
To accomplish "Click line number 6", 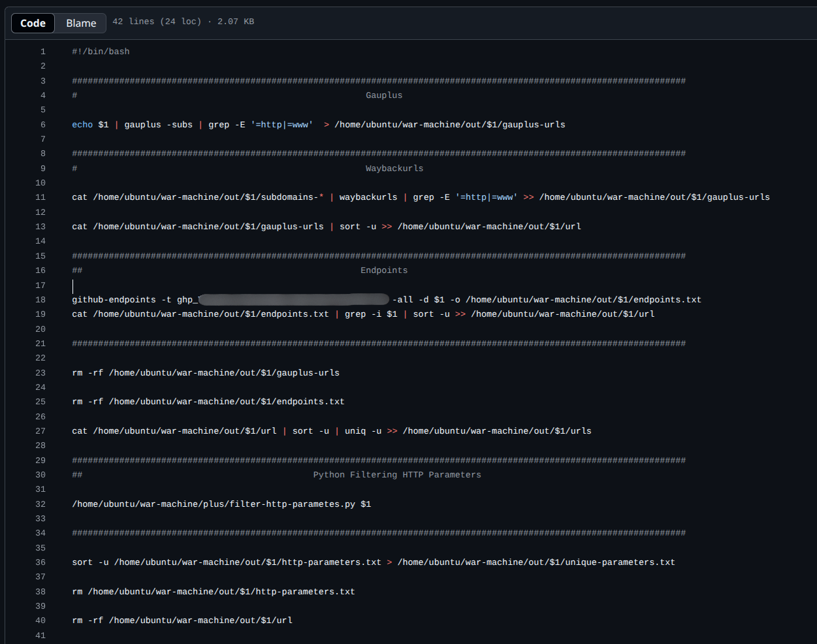I will coord(43,125).
